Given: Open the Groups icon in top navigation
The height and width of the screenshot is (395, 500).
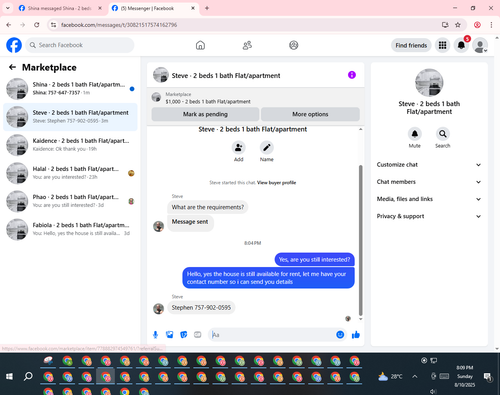Looking at the screenshot, I should (294, 45).
